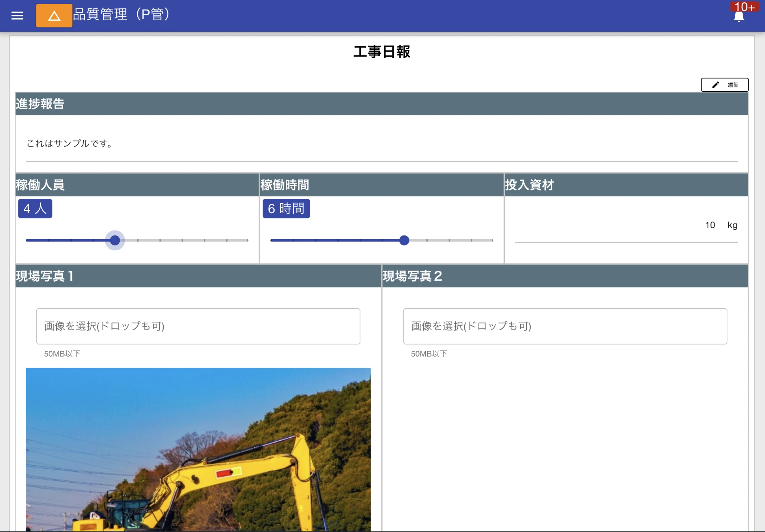
Task: Select the 品質管理（P管） header title
Action: (x=120, y=15)
